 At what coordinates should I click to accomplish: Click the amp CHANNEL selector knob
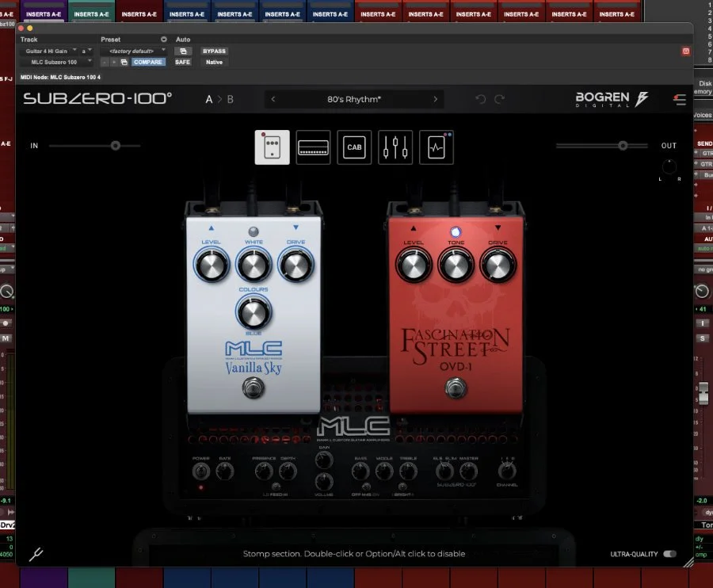[x=506, y=472]
